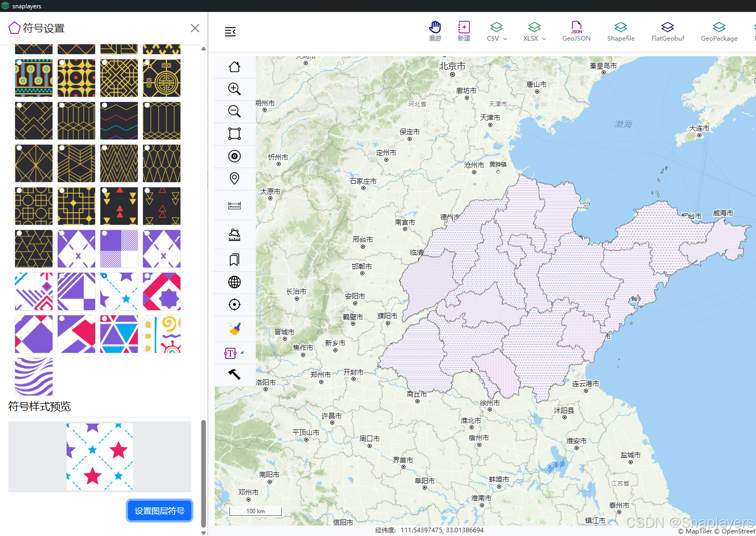Choose the gold circles-and-squares grid thumbnail

coord(34,206)
